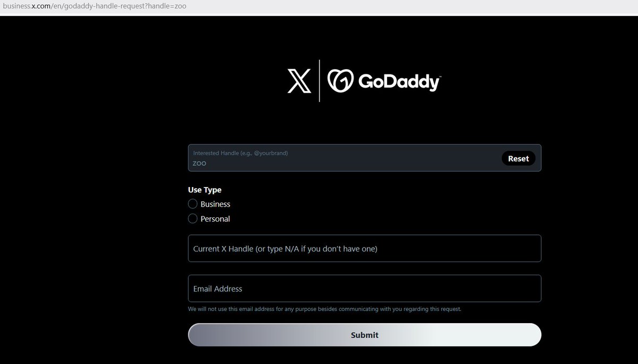The image size is (638, 364).
Task: Select the Personal use type
Action: coord(193,218)
